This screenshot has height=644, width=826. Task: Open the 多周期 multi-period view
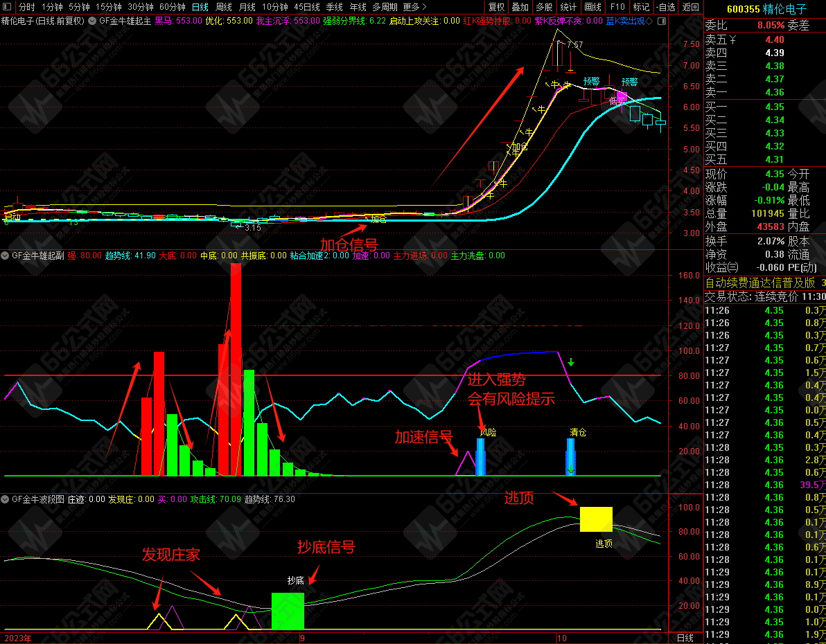(385, 7)
